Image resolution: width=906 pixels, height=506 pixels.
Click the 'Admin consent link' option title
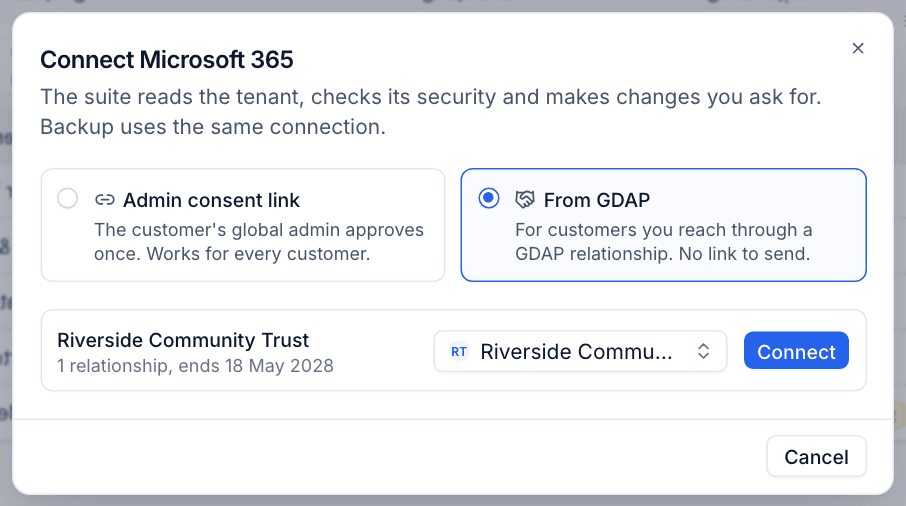pyautogui.click(x=211, y=200)
